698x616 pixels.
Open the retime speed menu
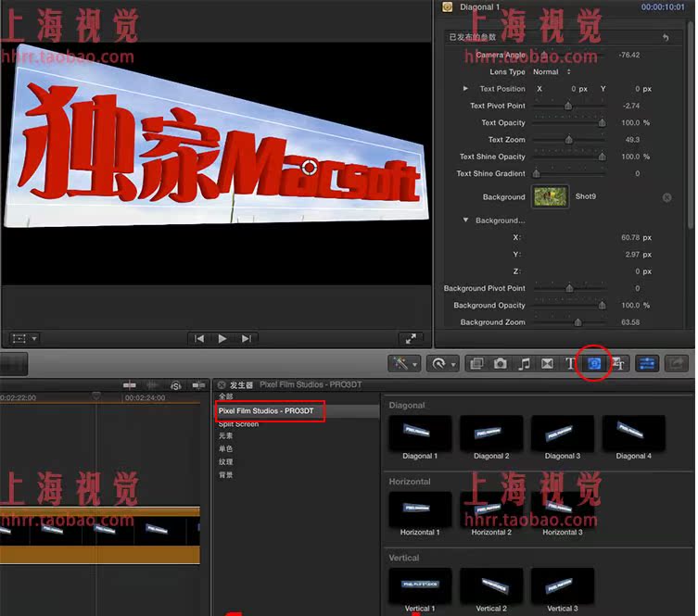442,364
